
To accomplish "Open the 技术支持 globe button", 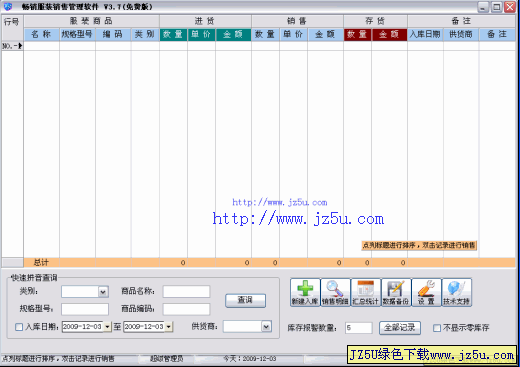I will point(456,292).
